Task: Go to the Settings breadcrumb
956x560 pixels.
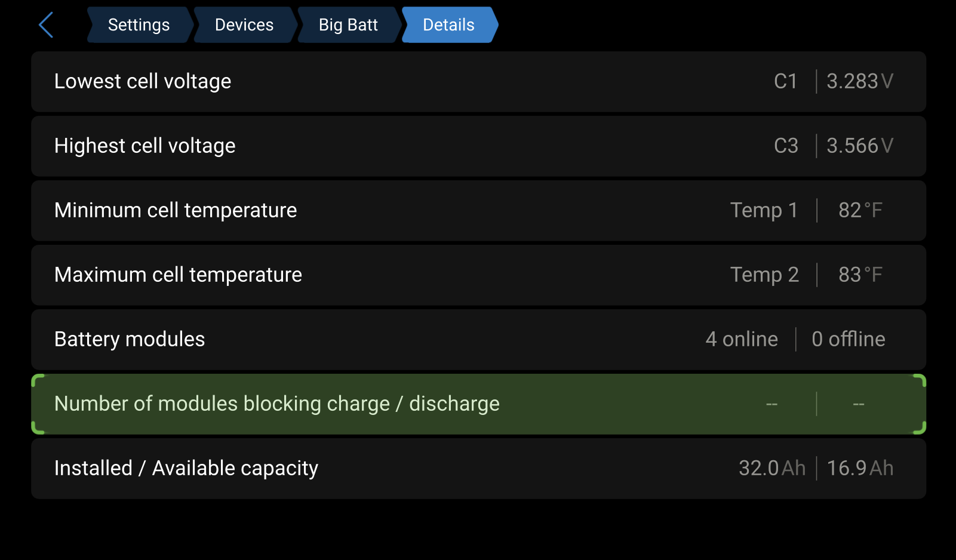Action: [139, 25]
